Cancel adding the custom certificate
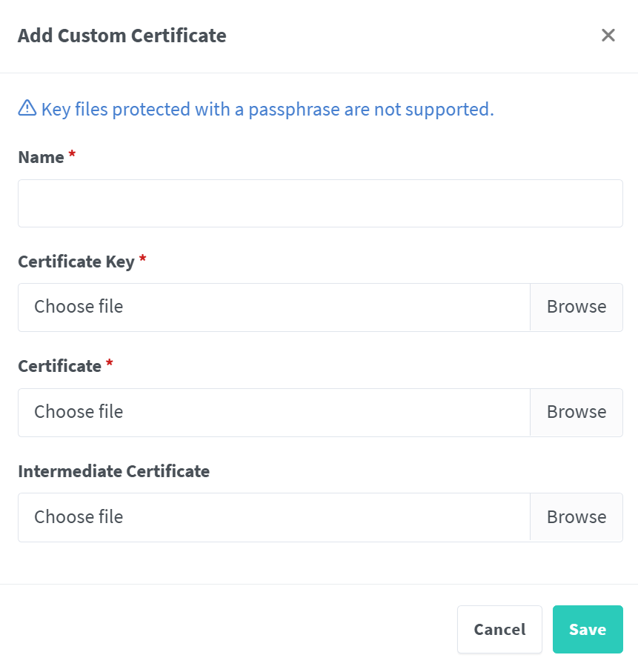The height and width of the screenshot is (672, 638). [x=499, y=629]
